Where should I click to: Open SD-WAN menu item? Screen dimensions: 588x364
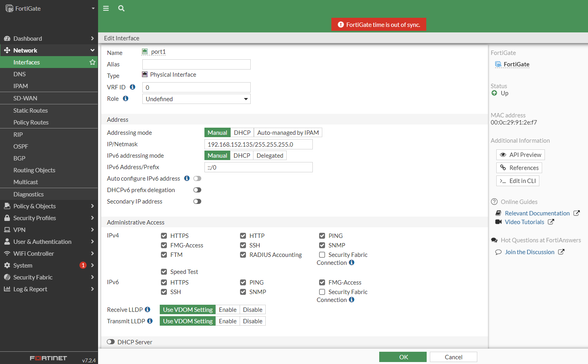(x=49, y=98)
